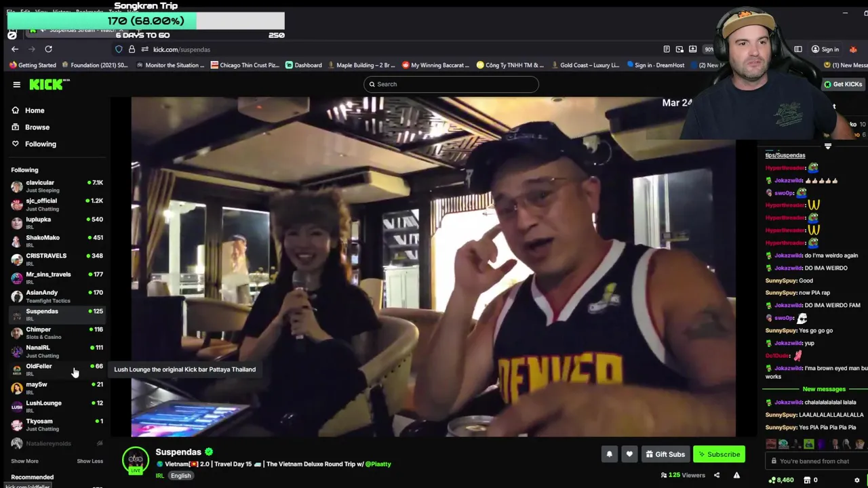Open the Maple Building bookmark
The image size is (868, 488).
tap(360, 65)
